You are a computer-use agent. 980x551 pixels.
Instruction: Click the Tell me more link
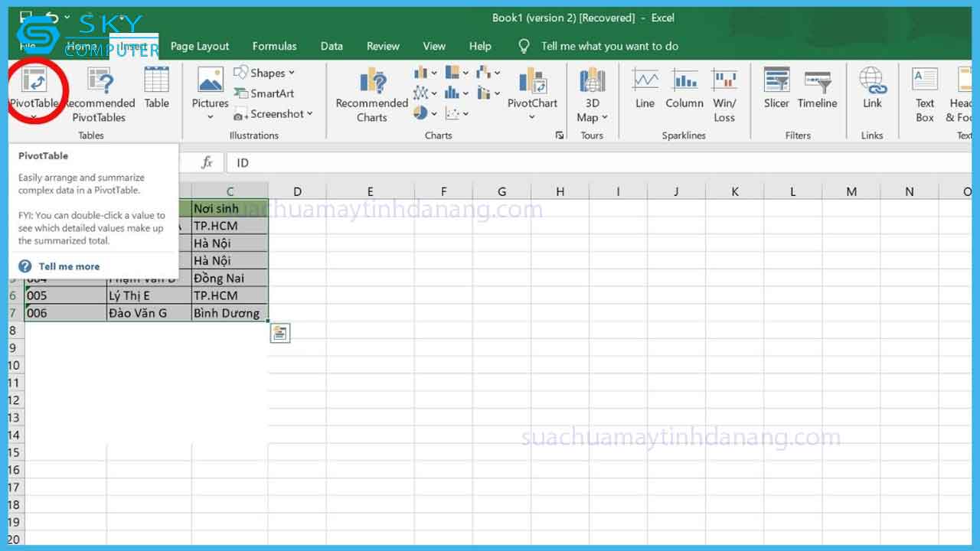pos(69,266)
